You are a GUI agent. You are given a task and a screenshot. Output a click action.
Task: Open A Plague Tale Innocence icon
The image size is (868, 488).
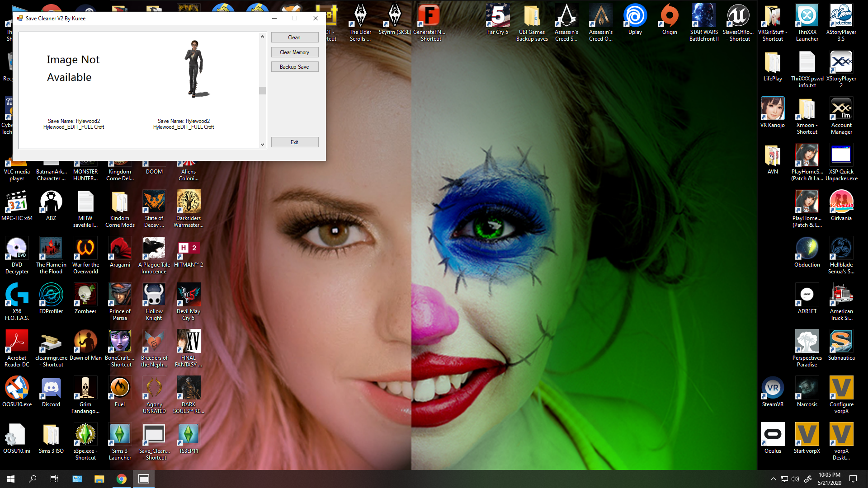coord(154,255)
